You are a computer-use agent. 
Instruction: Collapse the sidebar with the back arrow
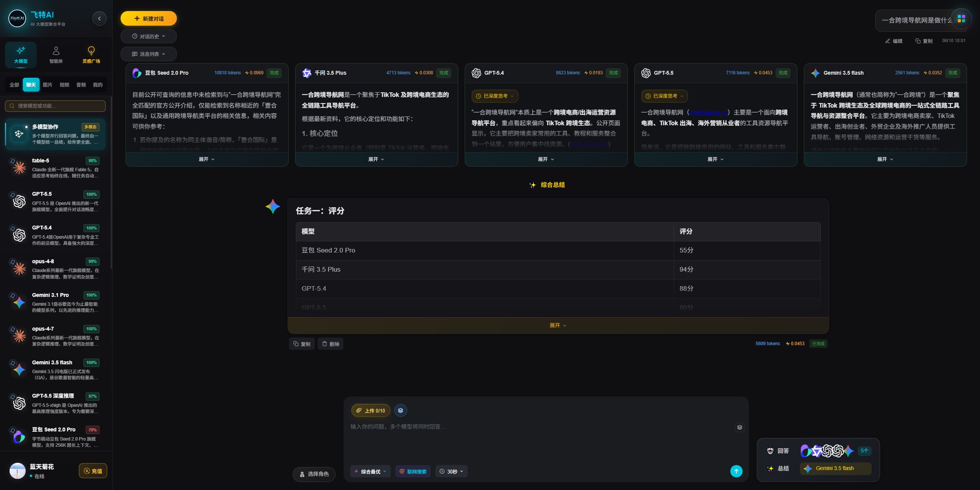(100, 18)
